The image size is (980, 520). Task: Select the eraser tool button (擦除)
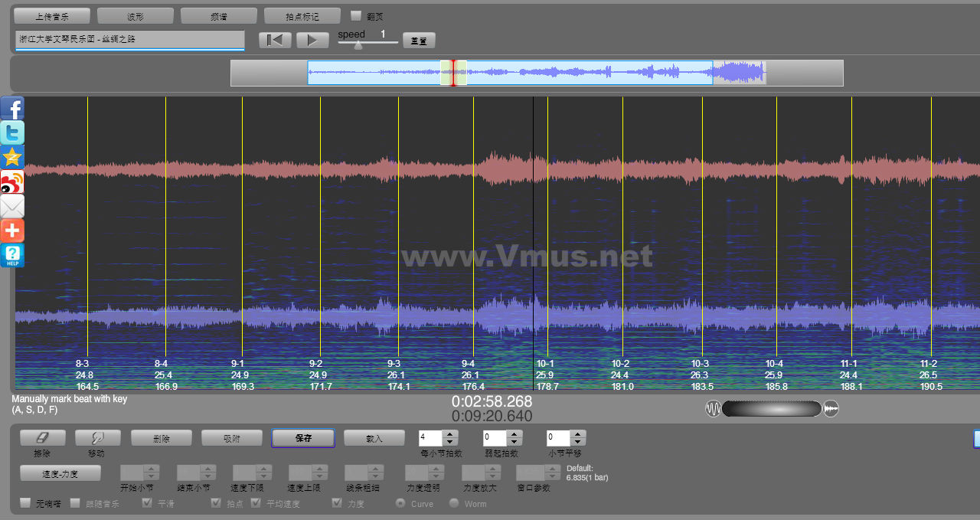point(42,437)
